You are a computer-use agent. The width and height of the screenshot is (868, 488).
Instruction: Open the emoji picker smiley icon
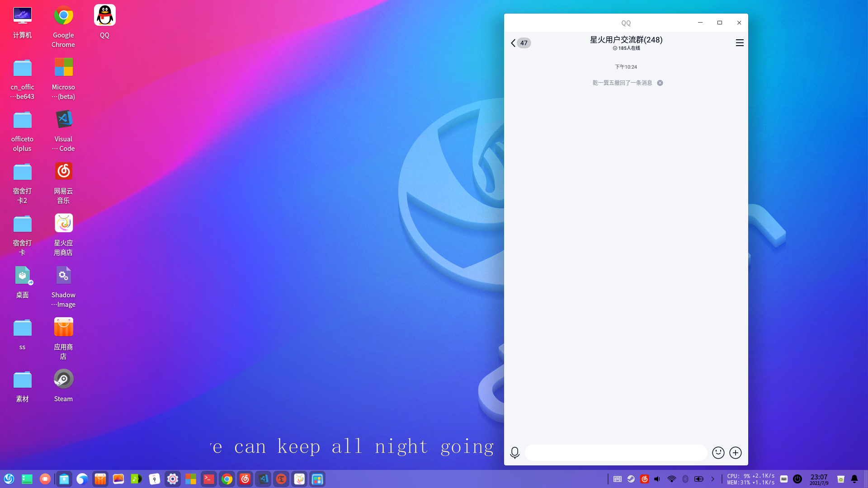click(718, 453)
